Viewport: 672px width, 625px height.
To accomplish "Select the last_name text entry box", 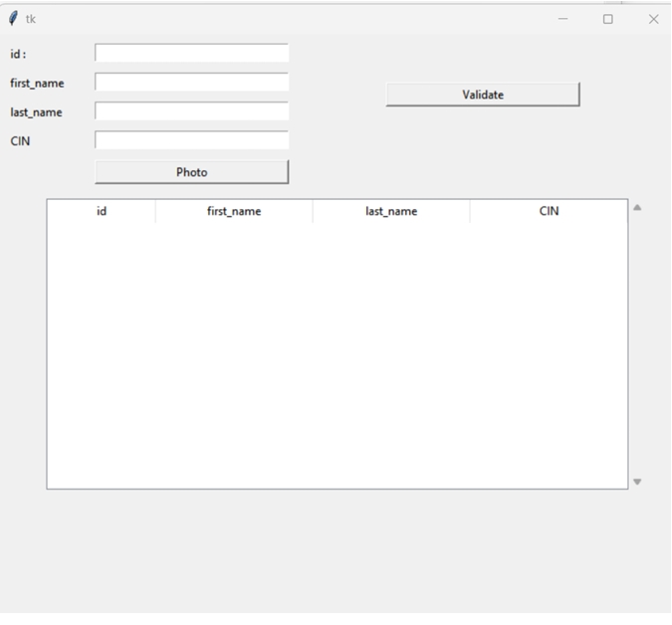I will pyautogui.click(x=191, y=111).
